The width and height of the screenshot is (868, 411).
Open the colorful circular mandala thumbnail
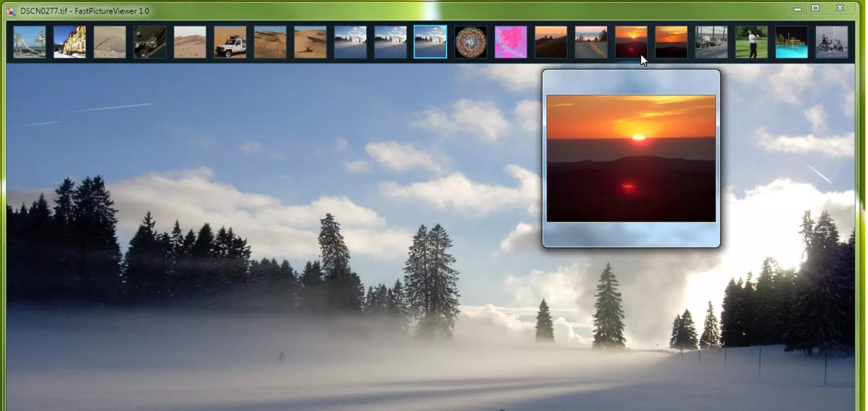tap(470, 42)
